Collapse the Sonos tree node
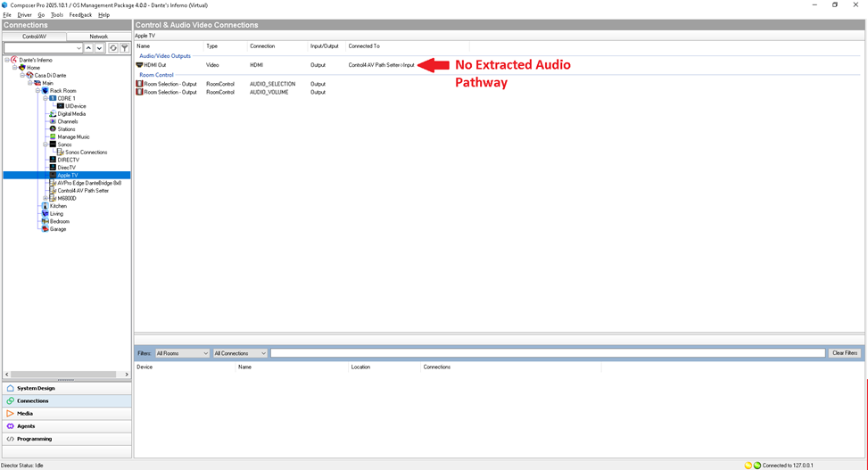The height and width of the screenshot is (470, 868). (x=45, y=144)
